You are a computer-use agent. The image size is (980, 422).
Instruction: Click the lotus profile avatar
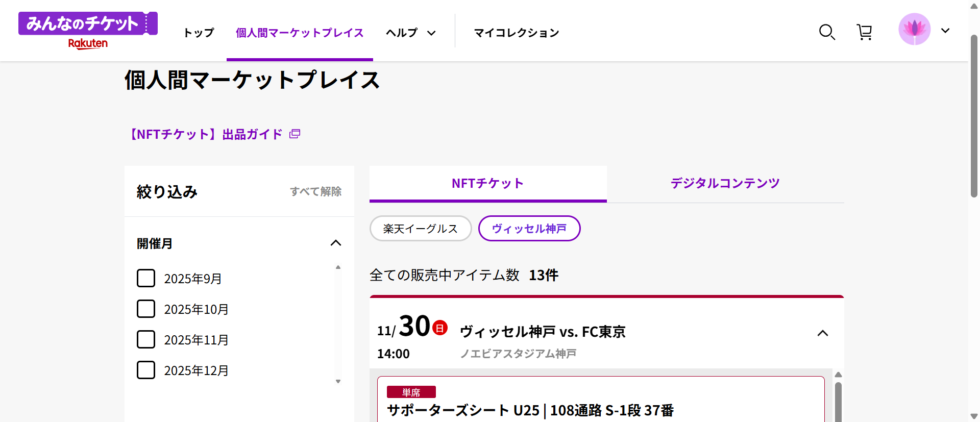click(x=914, y=29)
